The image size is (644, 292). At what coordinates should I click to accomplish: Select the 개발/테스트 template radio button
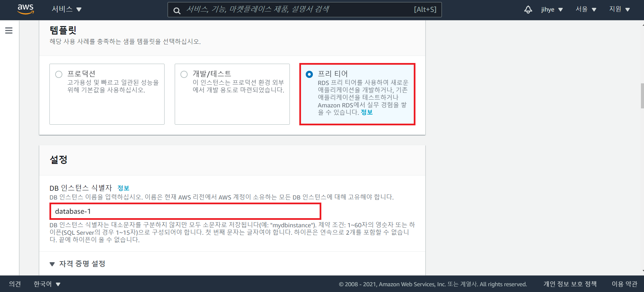click(184, 74)
